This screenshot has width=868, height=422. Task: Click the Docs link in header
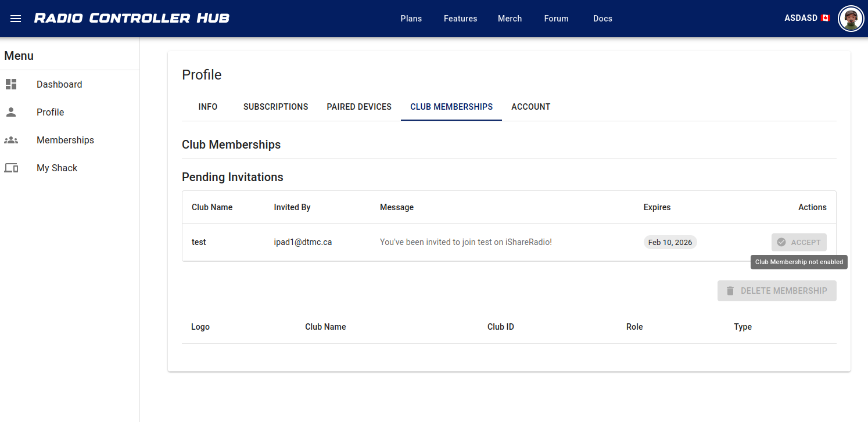tap(602, 19)
